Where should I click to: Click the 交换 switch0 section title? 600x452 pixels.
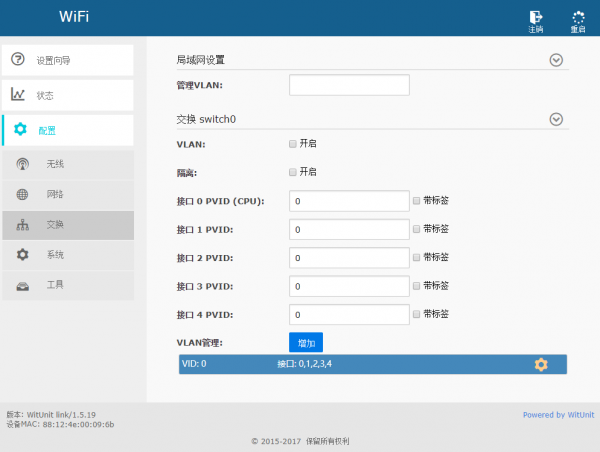point(206,119)
